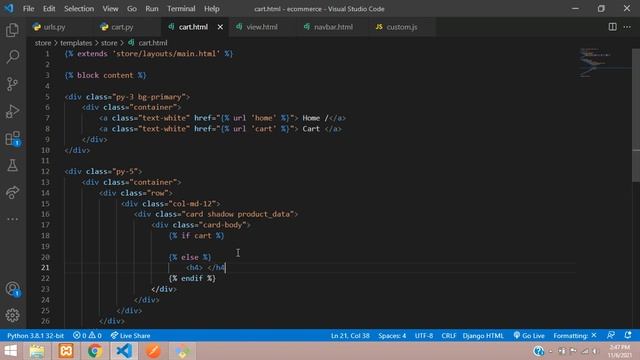Open the View menu
This screenshot has height=360, width=640.
[x=110, y=9]
